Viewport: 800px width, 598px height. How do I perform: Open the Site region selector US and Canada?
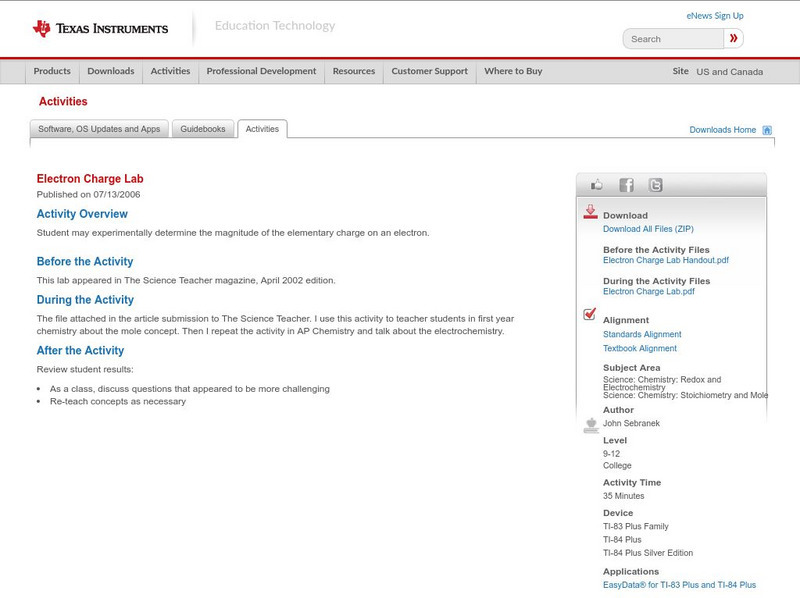[729, 72]
